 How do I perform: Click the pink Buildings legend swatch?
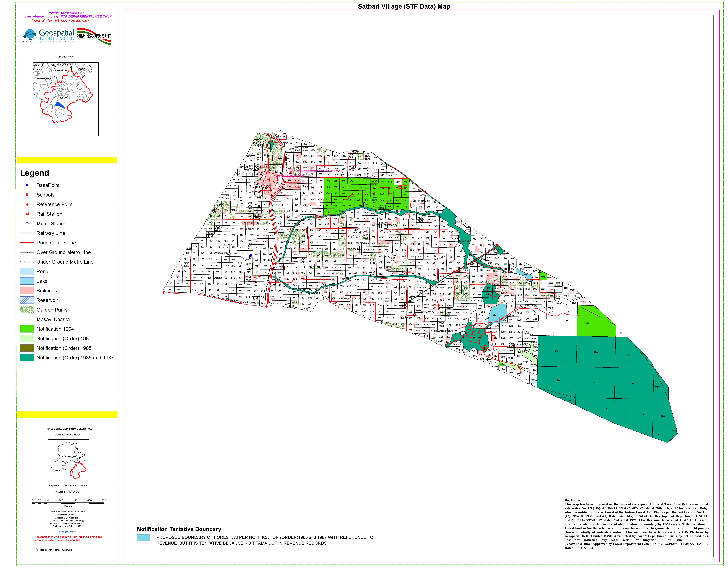(27, 291)
